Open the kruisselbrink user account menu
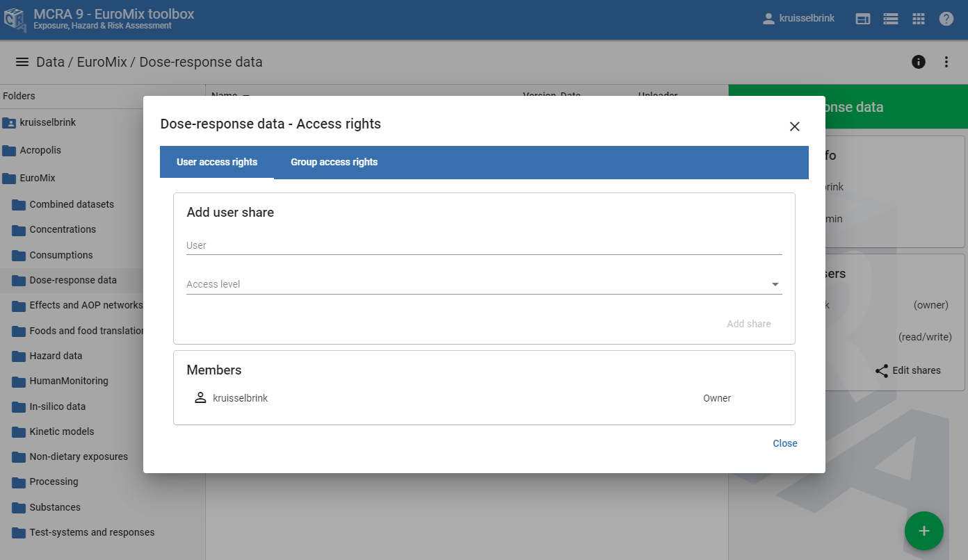The height and width of the screenshot is (560, 968). click(x=798, y=19)
